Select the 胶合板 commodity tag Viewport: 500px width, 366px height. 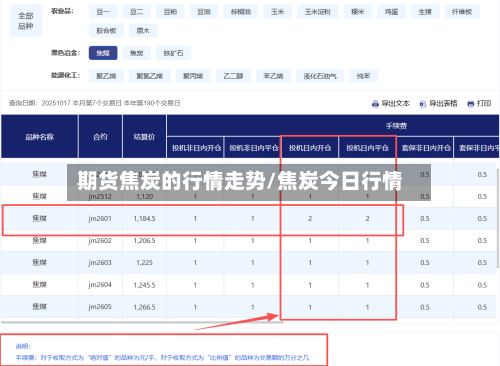(106, 31)
